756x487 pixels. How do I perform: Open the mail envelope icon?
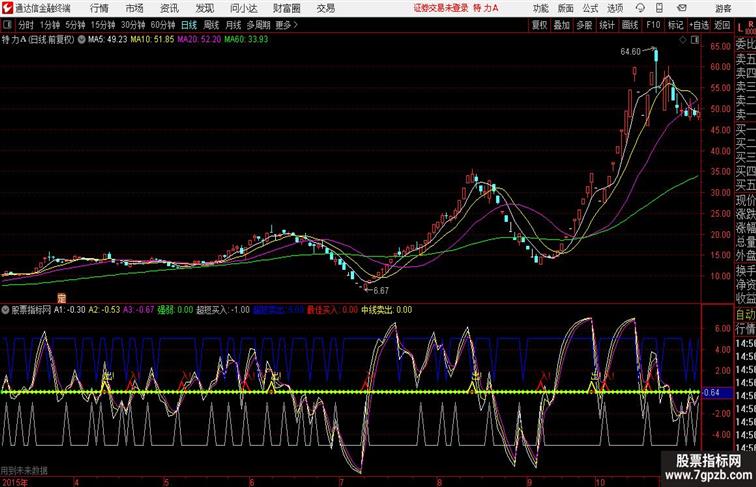682,8
